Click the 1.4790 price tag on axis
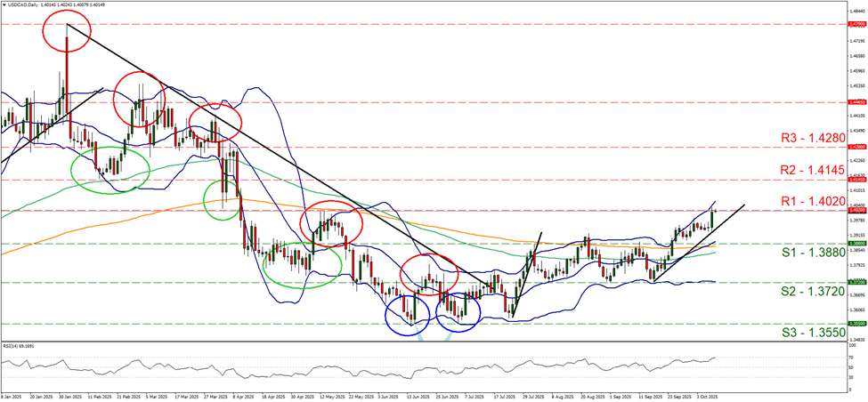The width and height of the screenshot is (868, 402). [831, 24]
